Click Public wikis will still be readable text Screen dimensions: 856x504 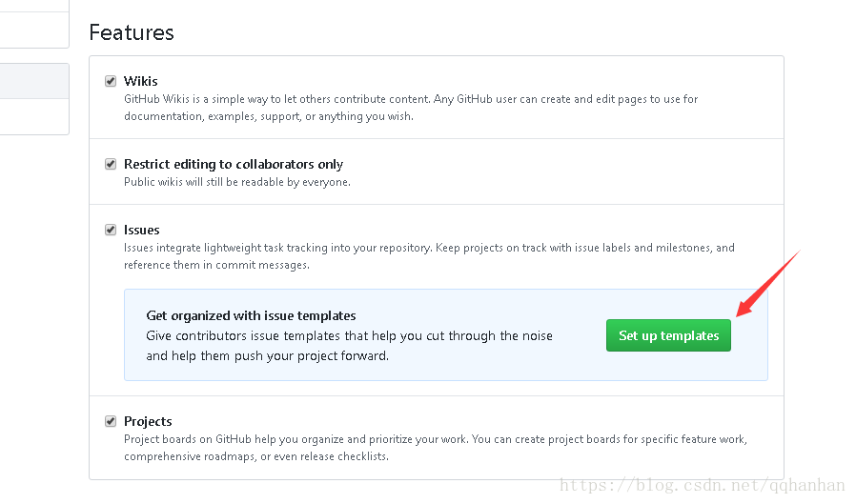coord(237,182)
